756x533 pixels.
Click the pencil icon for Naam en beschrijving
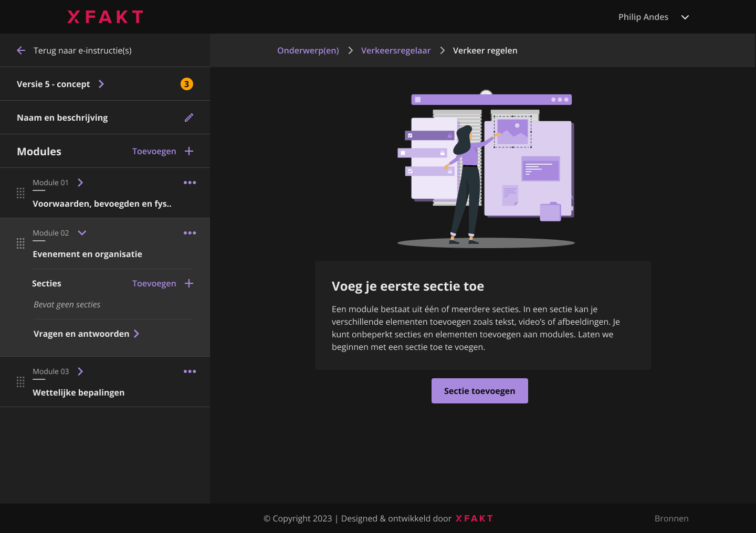coord(189,118)
